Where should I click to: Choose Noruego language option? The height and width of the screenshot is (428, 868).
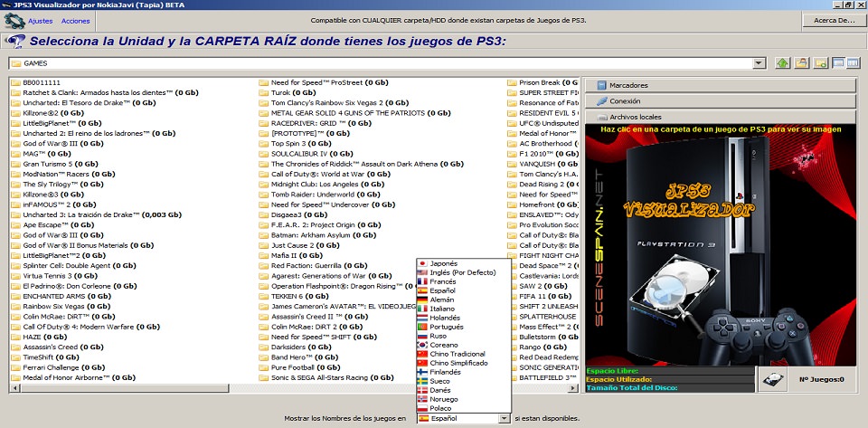pos(463,399)
